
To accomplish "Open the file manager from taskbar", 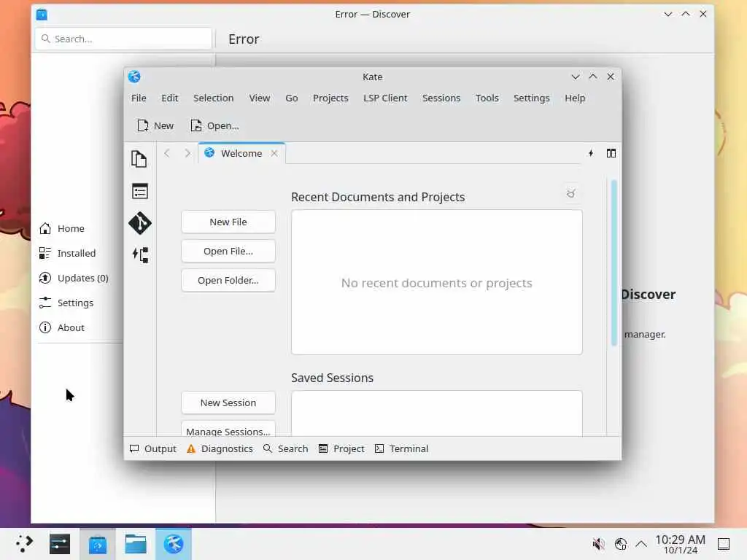I will (136, 544).
